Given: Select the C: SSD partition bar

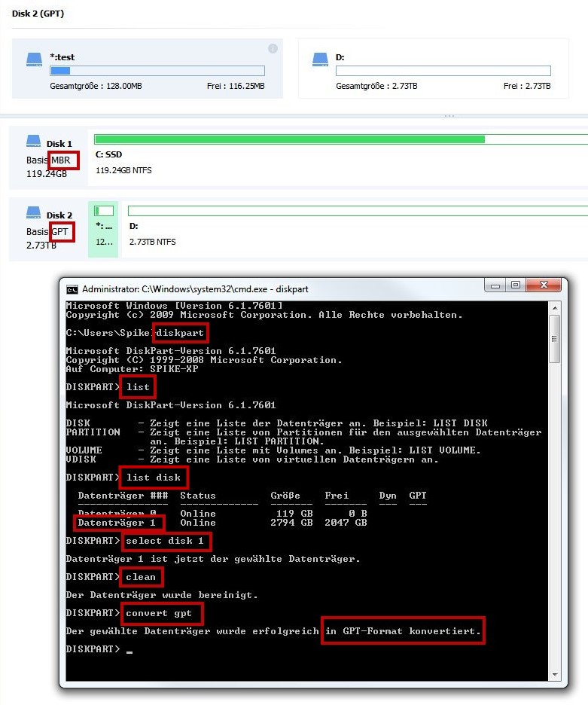Looking at the screenshot, I should coord(341,139).
